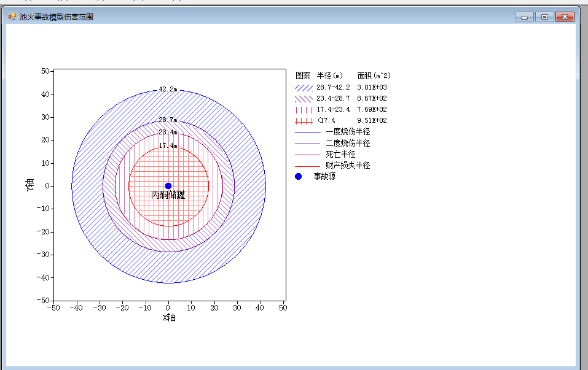Click the 死亡半径 legend entry
The image size is (588, 370).
point(325,154)
